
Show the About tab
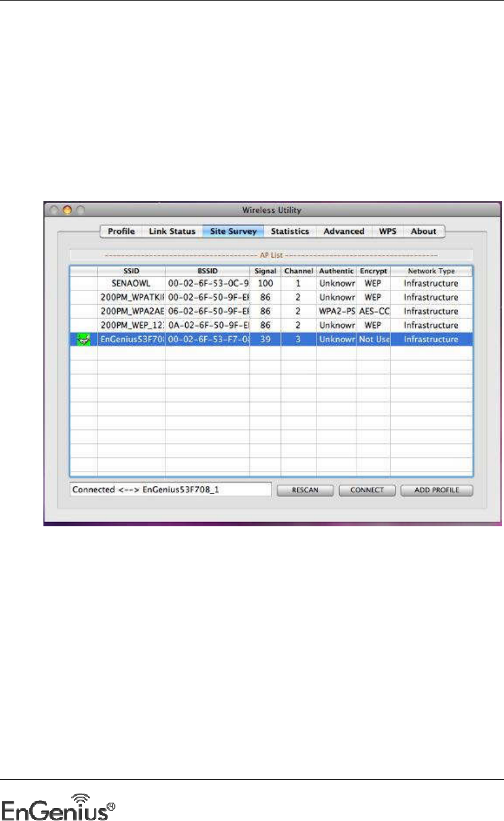[x=424, y=232]
